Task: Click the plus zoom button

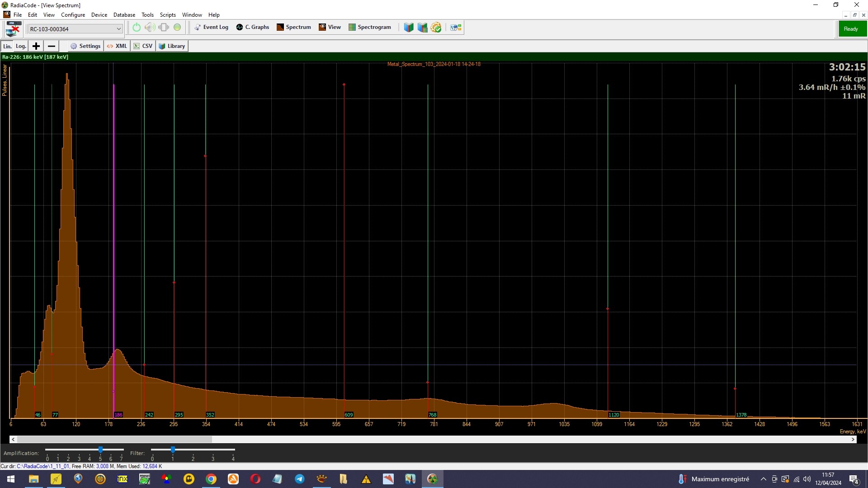Action: (36, 46)
